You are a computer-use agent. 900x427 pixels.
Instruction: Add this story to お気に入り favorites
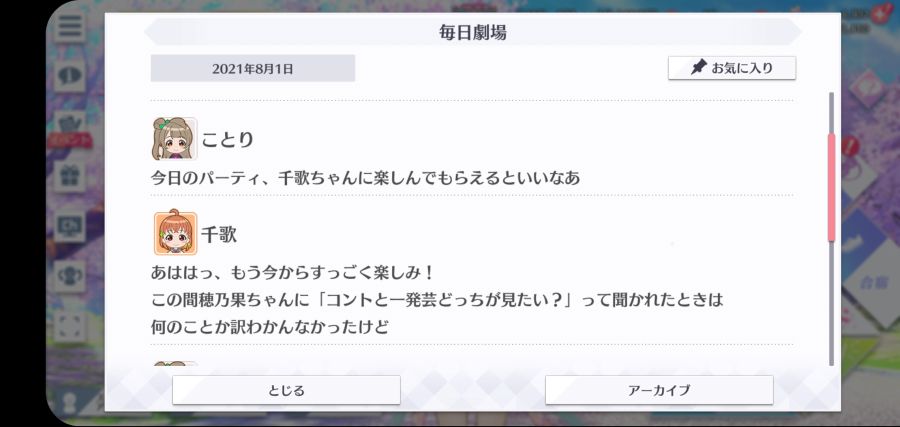click(732, 68)
